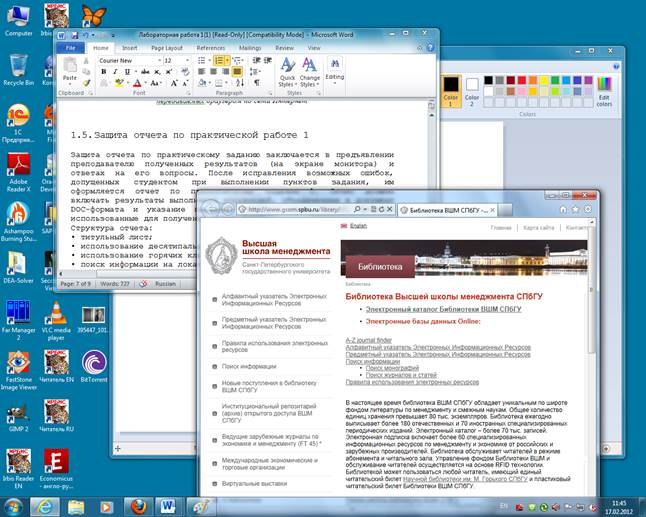Toggle Subscript in Word ribbon
Image resolution: width=646 pixels, height=517 pixels.
[157, 72]
